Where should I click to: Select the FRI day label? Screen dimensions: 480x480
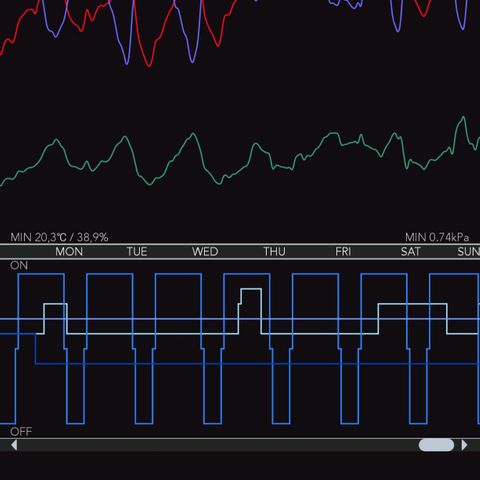point(343,252)
